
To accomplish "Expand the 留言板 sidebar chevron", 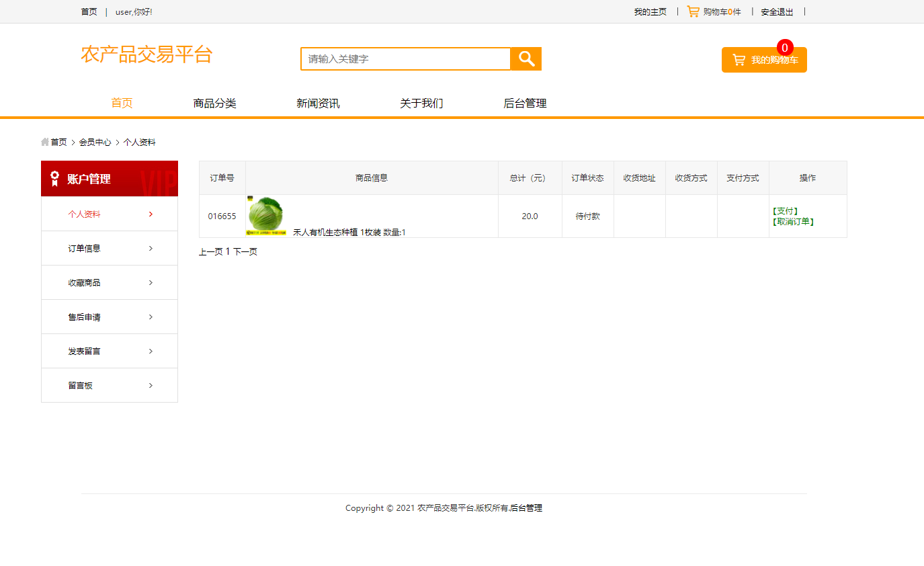I will click(x=151, y=385).
